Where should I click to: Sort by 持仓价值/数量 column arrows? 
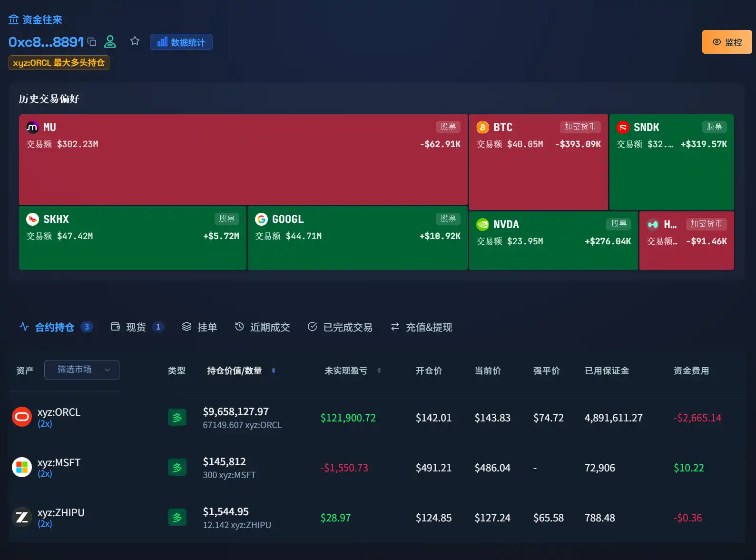pos(274,370)
